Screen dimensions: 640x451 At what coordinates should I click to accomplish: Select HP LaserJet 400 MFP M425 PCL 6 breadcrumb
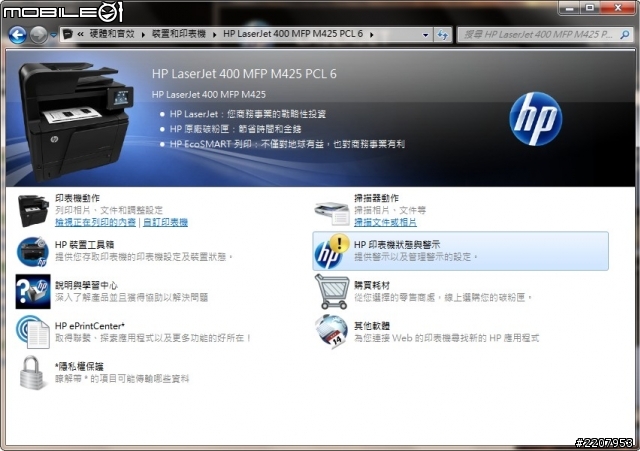[293, 34]
